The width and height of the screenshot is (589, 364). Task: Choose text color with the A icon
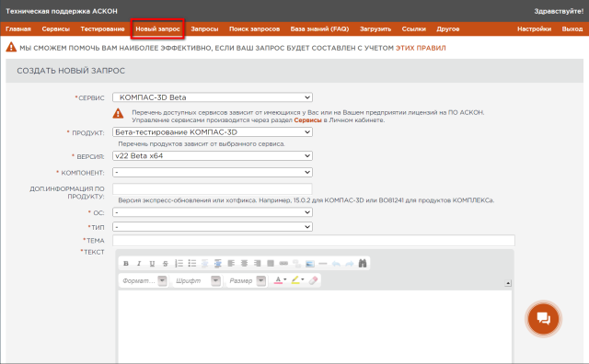tap(280, 280)
